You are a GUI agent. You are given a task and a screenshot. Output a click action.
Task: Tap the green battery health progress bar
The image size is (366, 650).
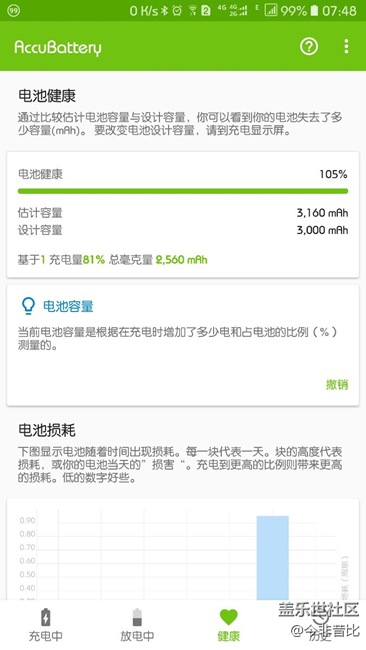tap(183, 191)
